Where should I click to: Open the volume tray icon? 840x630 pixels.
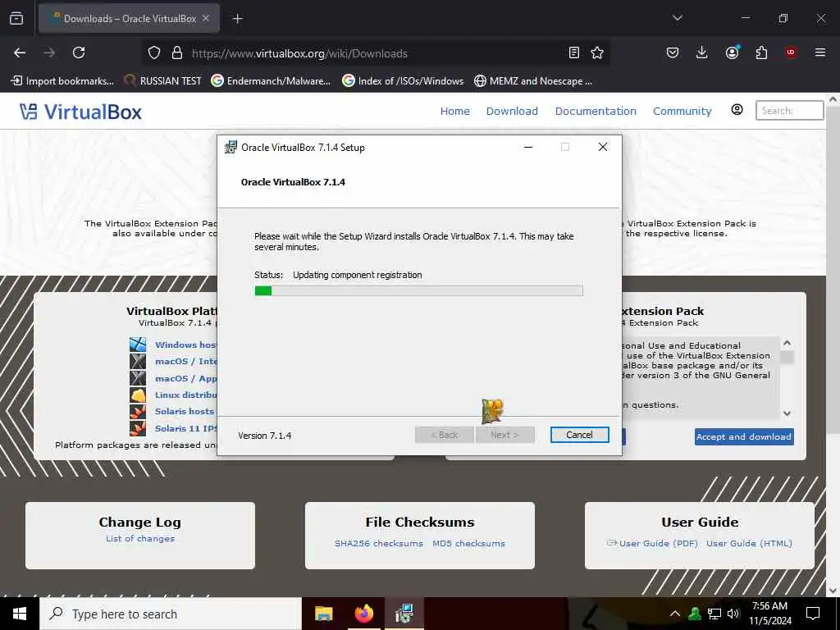click(x=733, y=614)
